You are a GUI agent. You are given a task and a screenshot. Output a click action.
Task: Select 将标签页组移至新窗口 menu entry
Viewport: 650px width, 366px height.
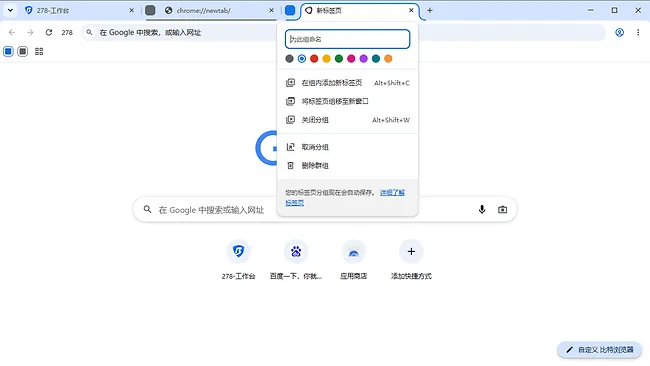coord(347,101)
